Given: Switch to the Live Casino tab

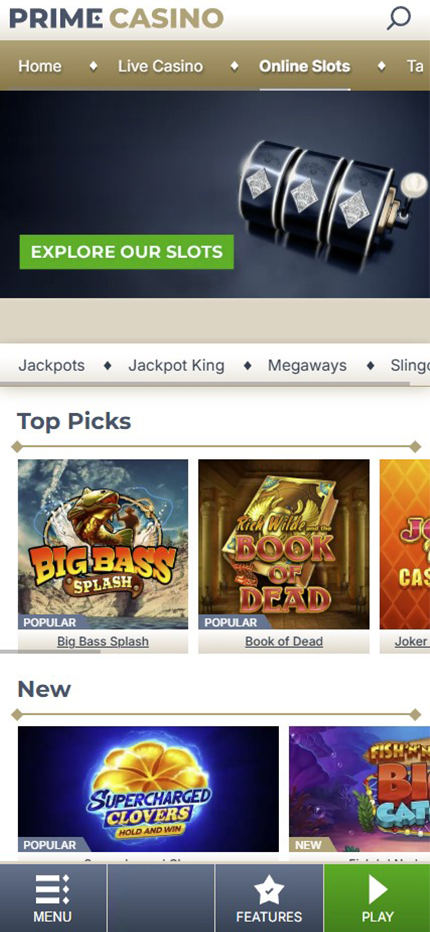Looking at the screenshot, I should pos(160,66).
